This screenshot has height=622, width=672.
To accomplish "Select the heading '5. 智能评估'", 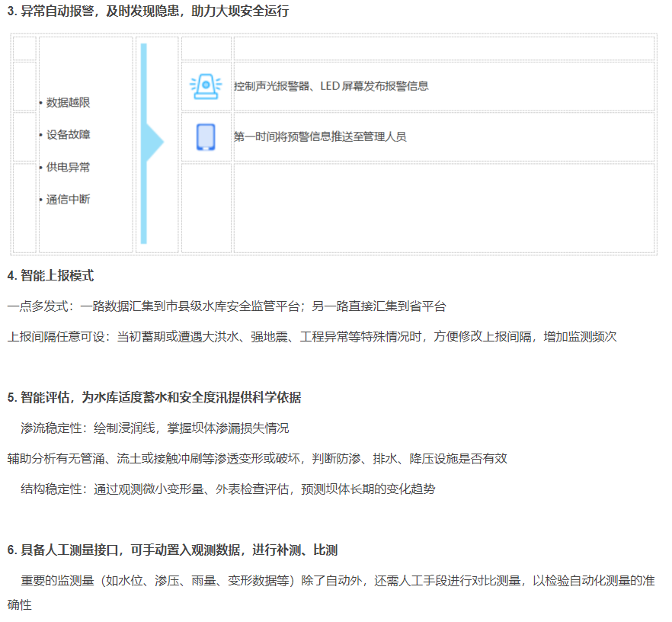I will tap(155, 398).
